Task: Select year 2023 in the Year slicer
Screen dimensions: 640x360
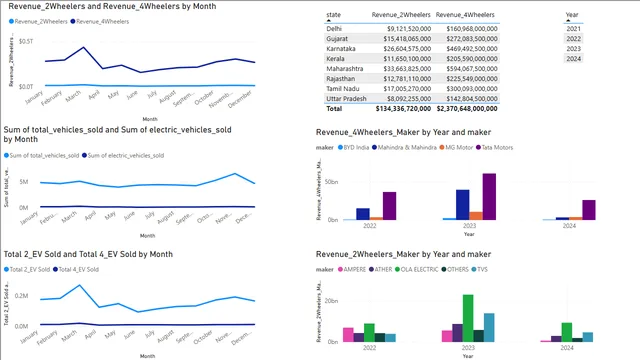Action: point(573,49)
